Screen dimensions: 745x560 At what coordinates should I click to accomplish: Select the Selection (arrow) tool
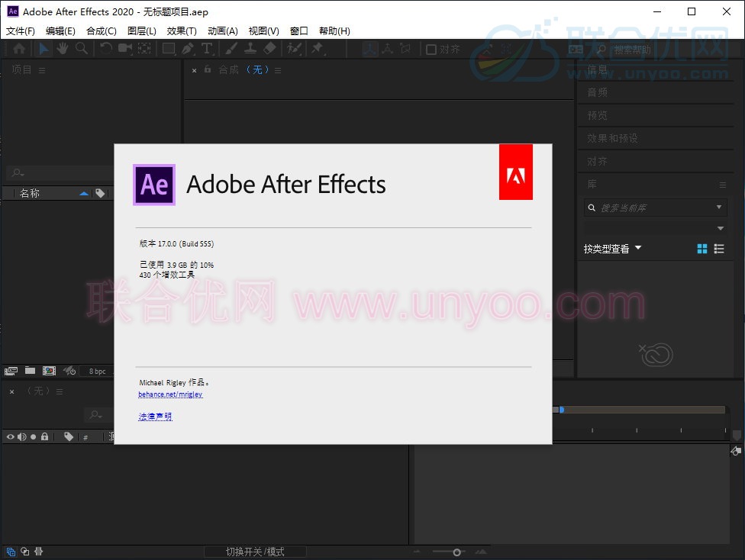pos(44,49)
